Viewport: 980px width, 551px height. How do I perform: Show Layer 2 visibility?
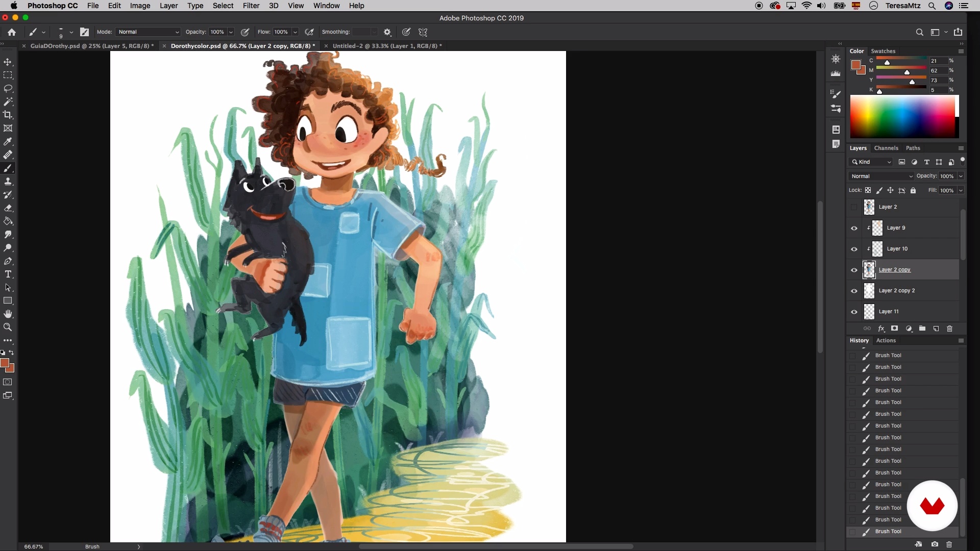tap(854, 207)
